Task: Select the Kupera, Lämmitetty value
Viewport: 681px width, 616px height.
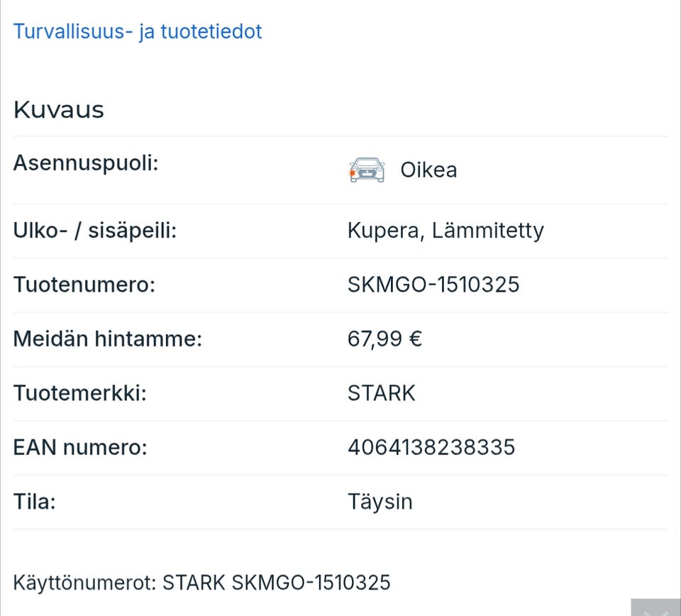Action: pyautogui.click(x=445, y=231)
